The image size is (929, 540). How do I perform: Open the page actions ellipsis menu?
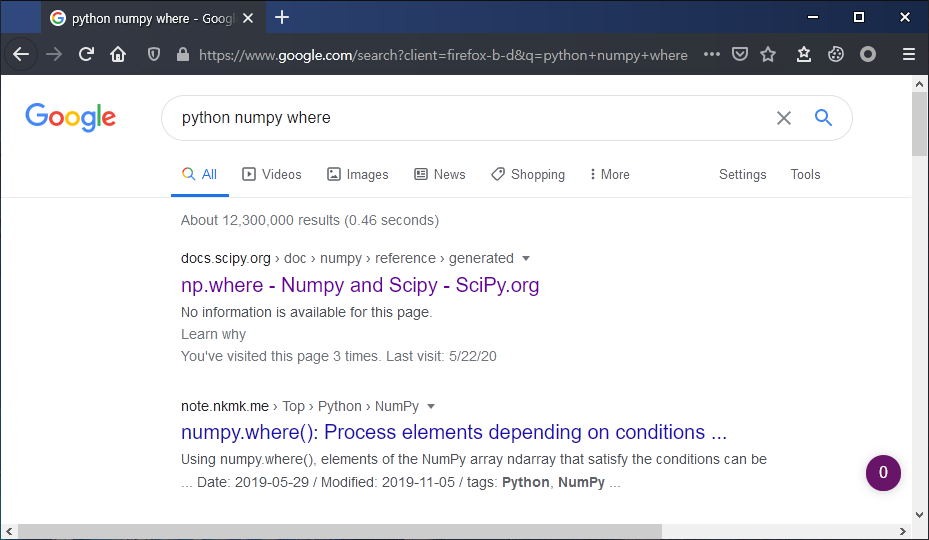712,55
